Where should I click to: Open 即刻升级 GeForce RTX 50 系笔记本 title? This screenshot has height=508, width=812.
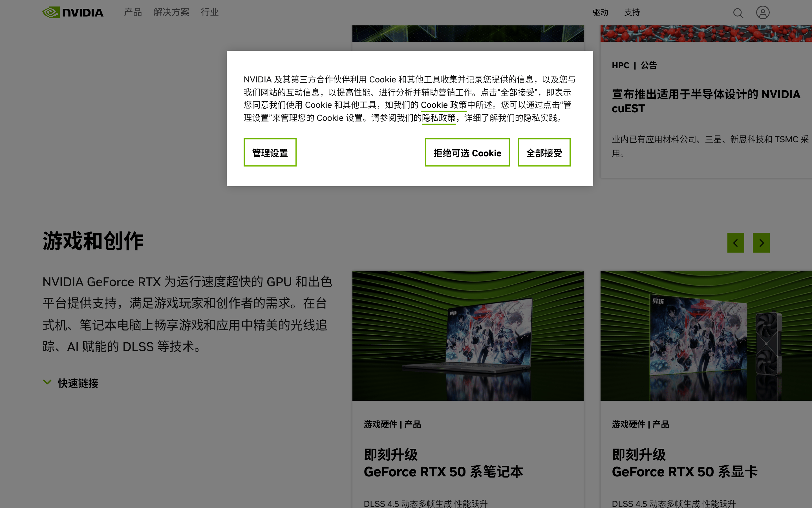(x=443, y=463)
